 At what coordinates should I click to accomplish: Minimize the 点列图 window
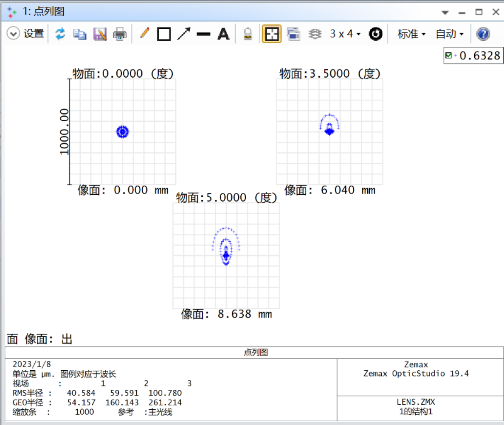pyautogui.click(x=462, y=13)
